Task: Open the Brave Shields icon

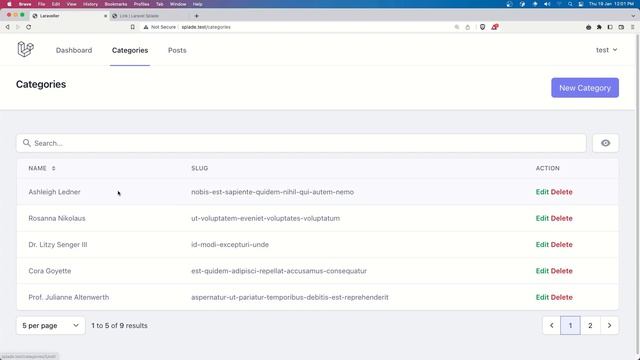Action: (482, 27)
